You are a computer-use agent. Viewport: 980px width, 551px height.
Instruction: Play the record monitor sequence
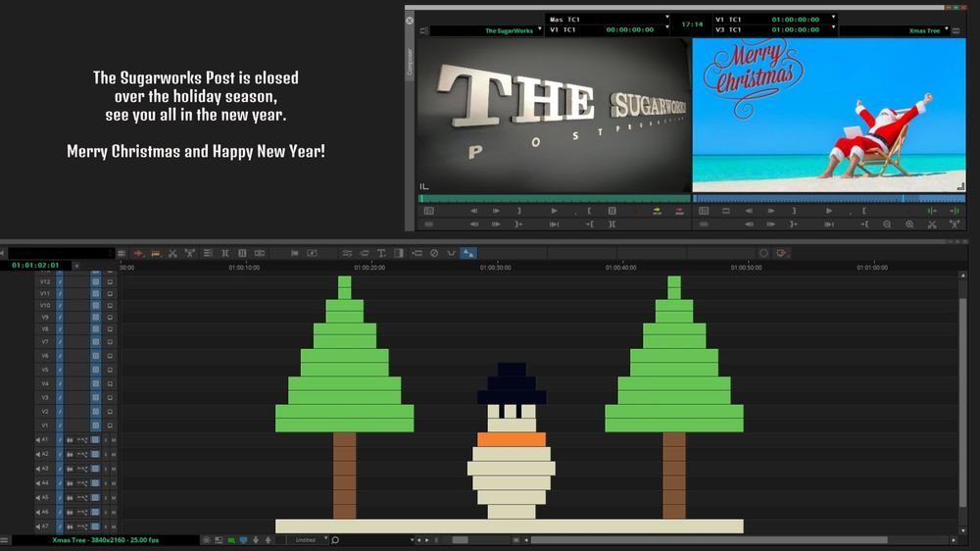coord(829,212)
